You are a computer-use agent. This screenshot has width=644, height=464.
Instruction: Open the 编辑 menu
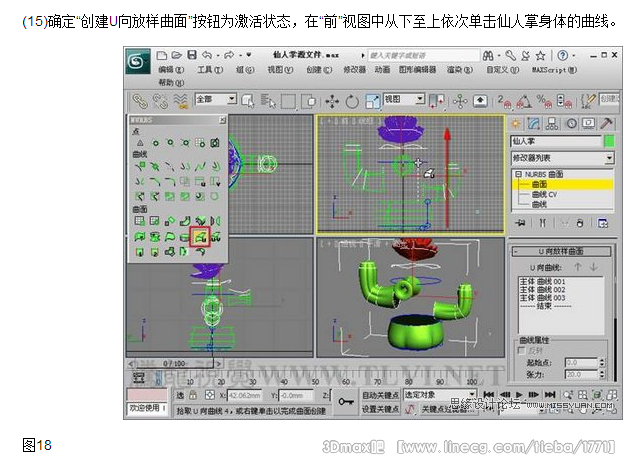[171, 70]
